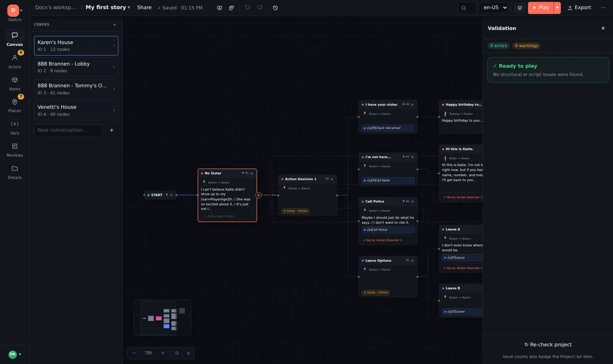This screenshot has width=613, height=364.
Task: Open the Items section
Action: (x=15, y=83)
